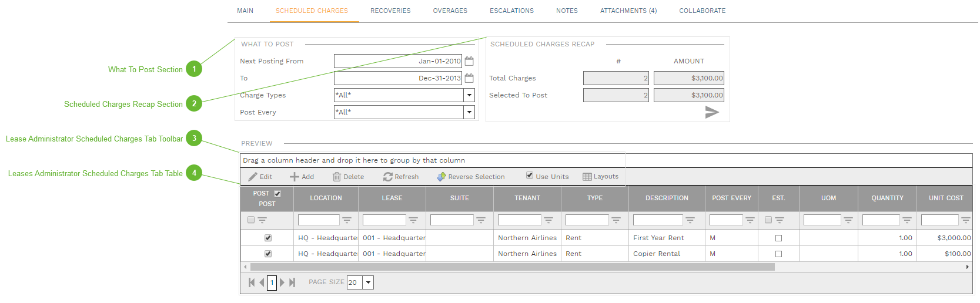Screen dimensions: 980x303
Task: Uncheck Post for First Year Rent row
Action: coord(268,238)
